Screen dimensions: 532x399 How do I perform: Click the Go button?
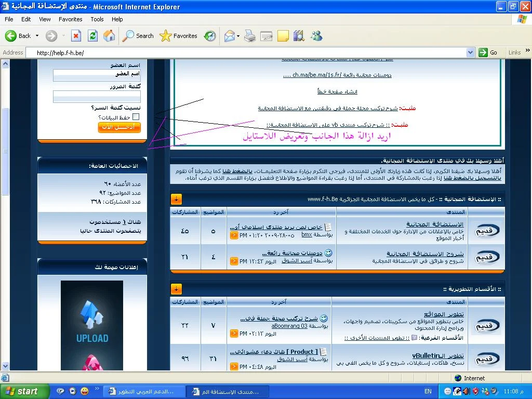[x=488, y=52]
